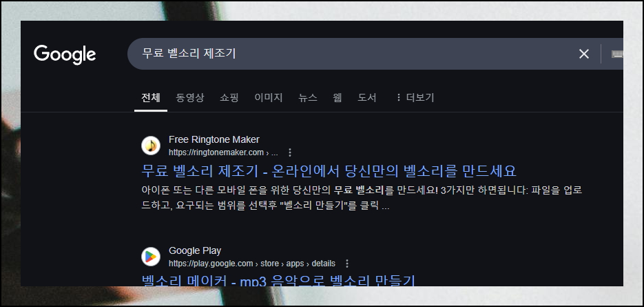The height and width of the screenshot is (307, 644).
Task: Clear the search query with X
Action: [583, 54]
